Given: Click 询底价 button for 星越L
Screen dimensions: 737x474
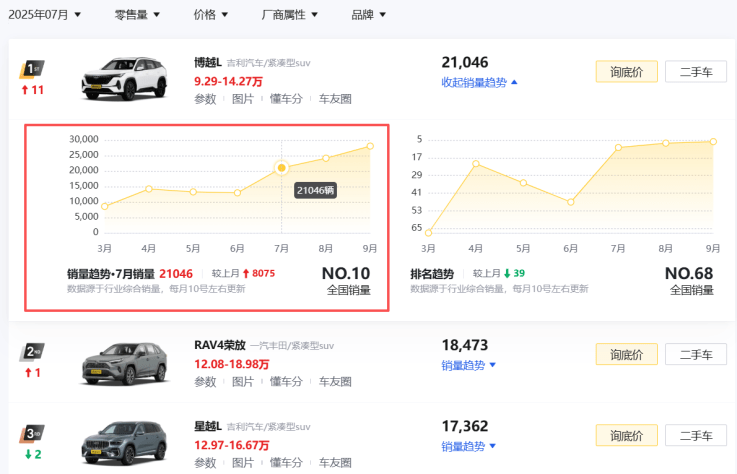Looking at the screenshot, I should (x=627, y=435).
